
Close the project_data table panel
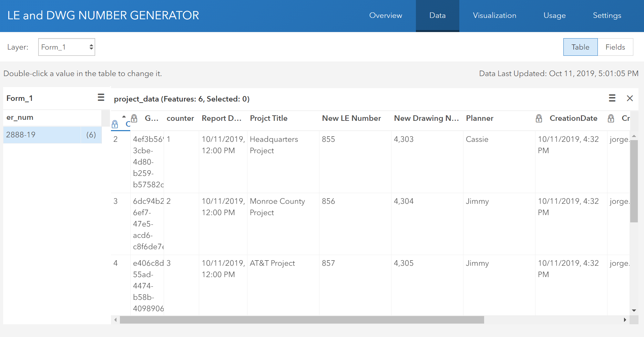pyautogui.click(x=630, y=98)
